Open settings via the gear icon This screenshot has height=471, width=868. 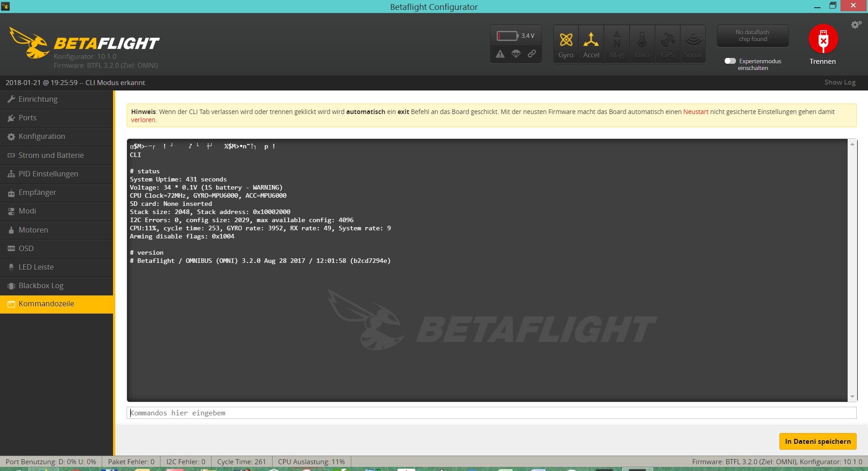(856, 25)
